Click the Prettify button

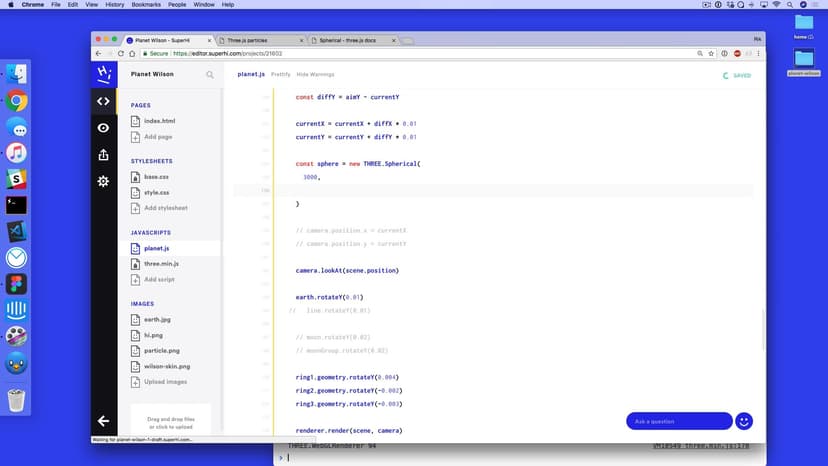pos(281,75)
